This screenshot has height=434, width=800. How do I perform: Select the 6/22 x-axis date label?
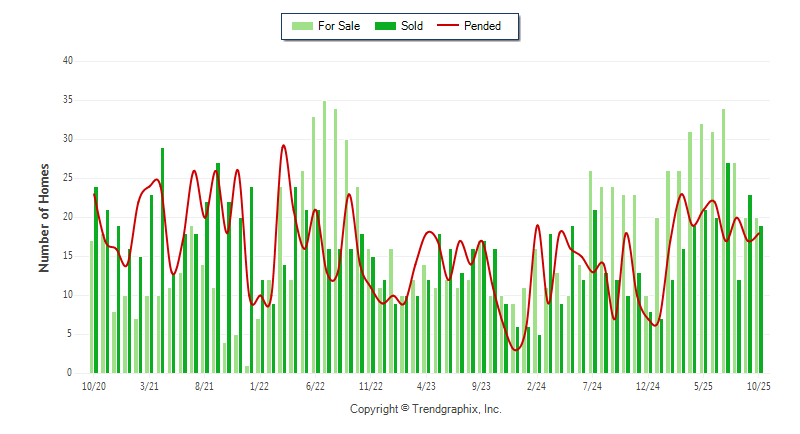(x=315, y=386)
